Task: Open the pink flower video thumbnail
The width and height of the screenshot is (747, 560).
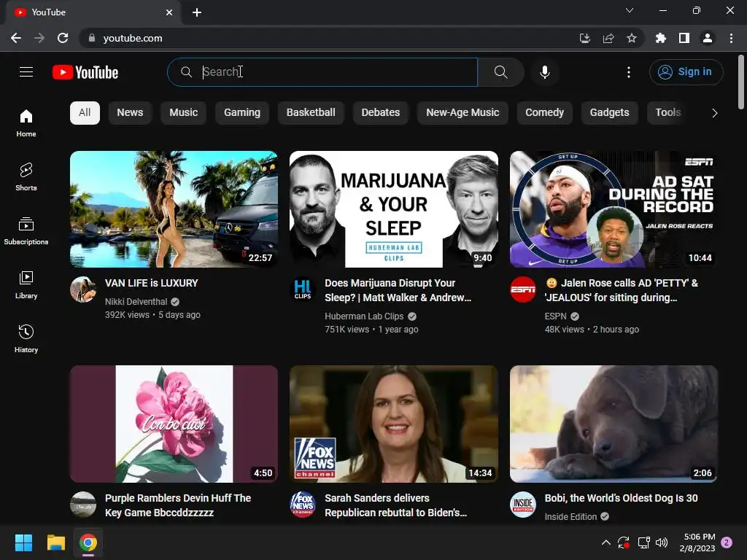Action: [174, 424]
